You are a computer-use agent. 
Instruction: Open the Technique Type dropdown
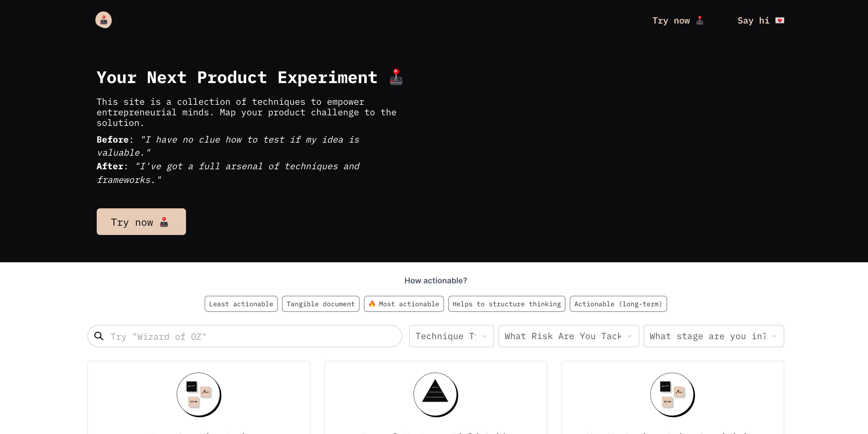451,336
